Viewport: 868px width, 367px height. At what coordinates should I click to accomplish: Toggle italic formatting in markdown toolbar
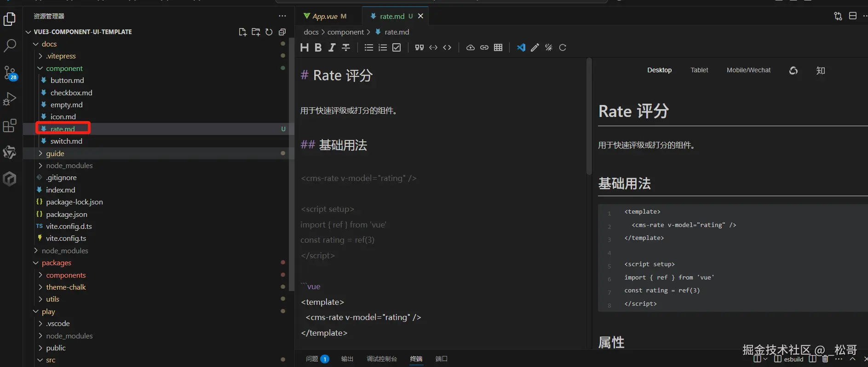(x=332, y=47)
